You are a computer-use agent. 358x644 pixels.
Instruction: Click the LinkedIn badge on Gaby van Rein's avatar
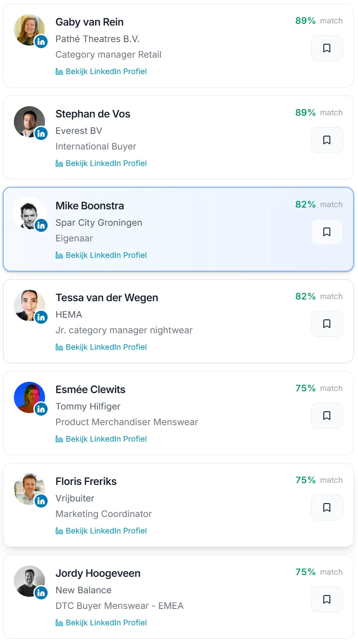pos(41,42)
